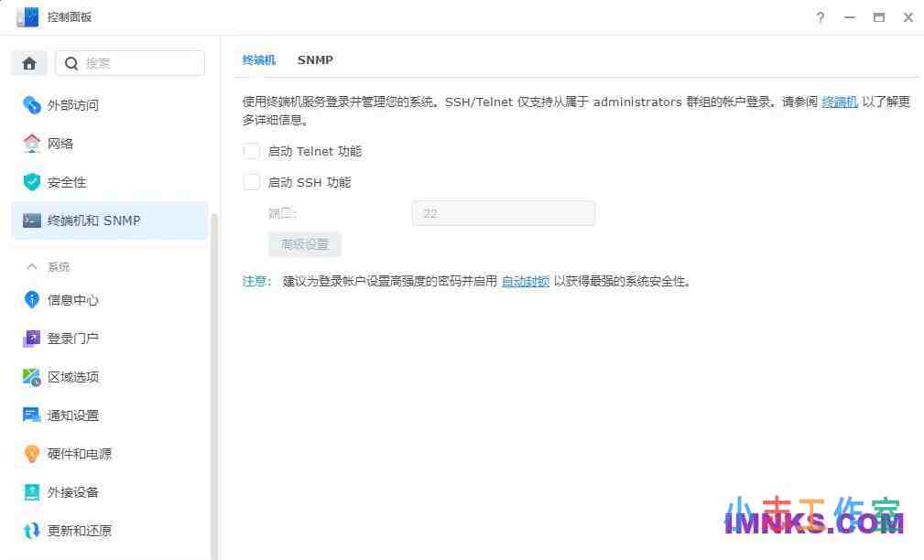
Task: Enable the 启动 SSH 功能 checkbox
Action: point(252,181)
